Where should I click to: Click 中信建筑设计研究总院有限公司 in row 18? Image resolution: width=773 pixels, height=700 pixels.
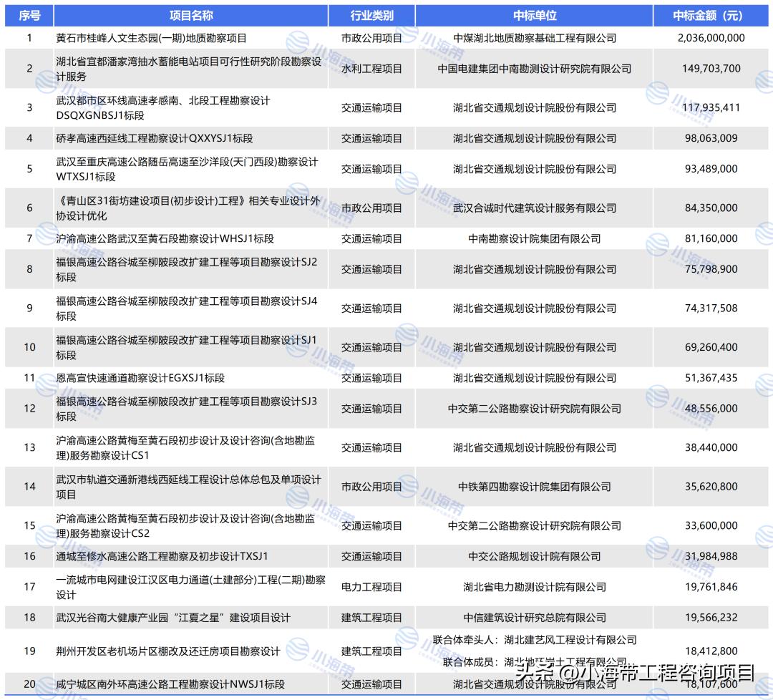[x=537, y=617]
